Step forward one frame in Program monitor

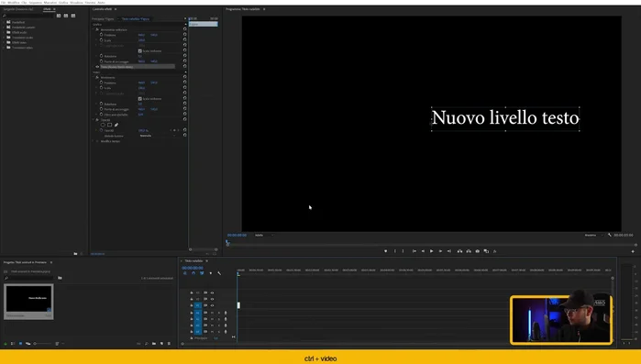440,251
